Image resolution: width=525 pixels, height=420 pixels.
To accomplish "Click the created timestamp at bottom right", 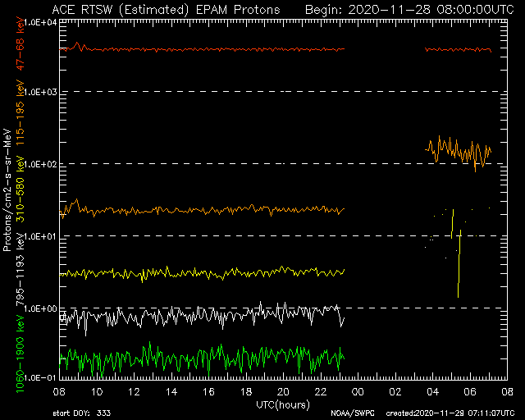I will (450, 413).
